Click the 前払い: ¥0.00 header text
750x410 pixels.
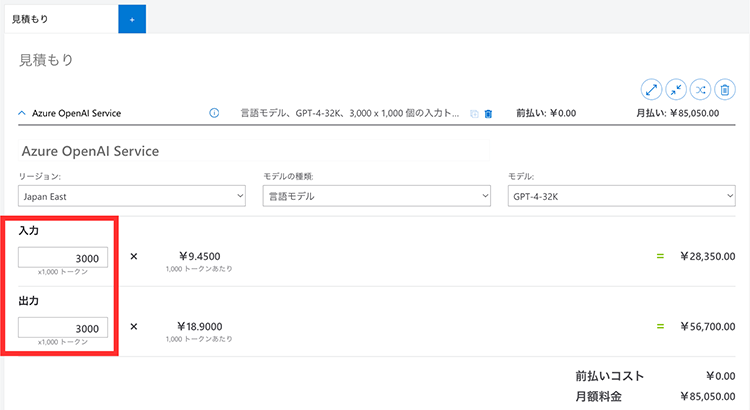(x=546, y=113)
